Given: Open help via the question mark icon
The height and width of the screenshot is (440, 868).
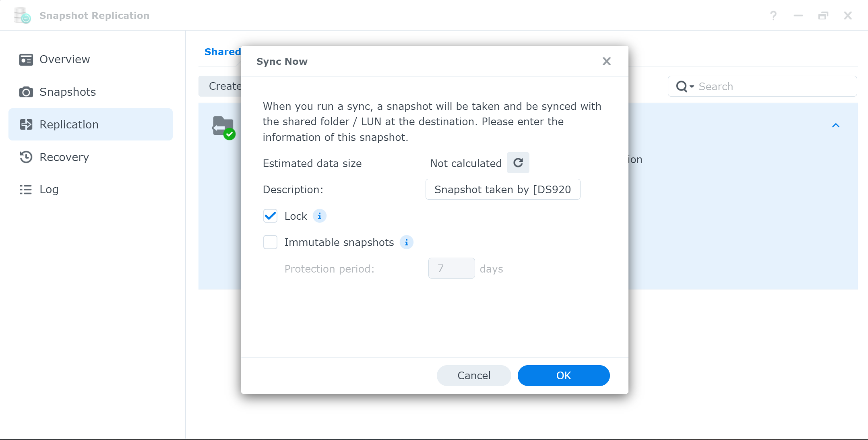Looking at the screenshot, I should coord(773,16).
